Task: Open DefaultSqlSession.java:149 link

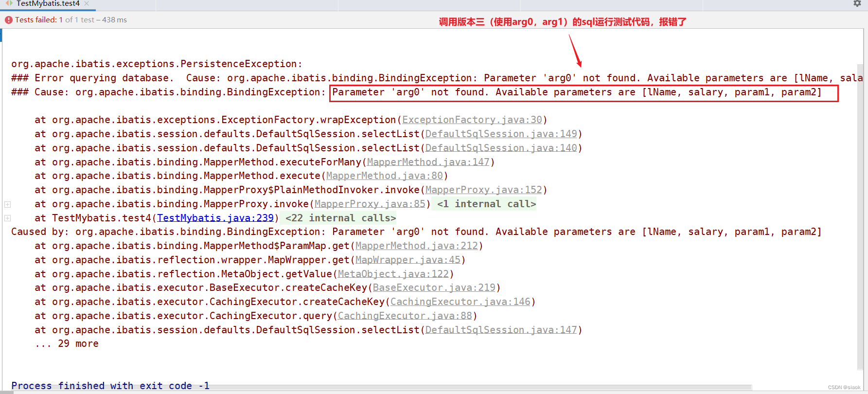Action: [501, 134]
